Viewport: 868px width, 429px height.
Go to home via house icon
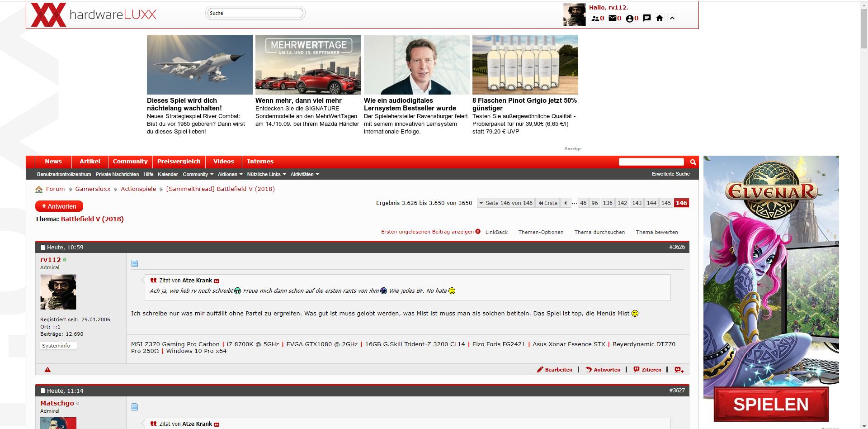tap(660, 18)
